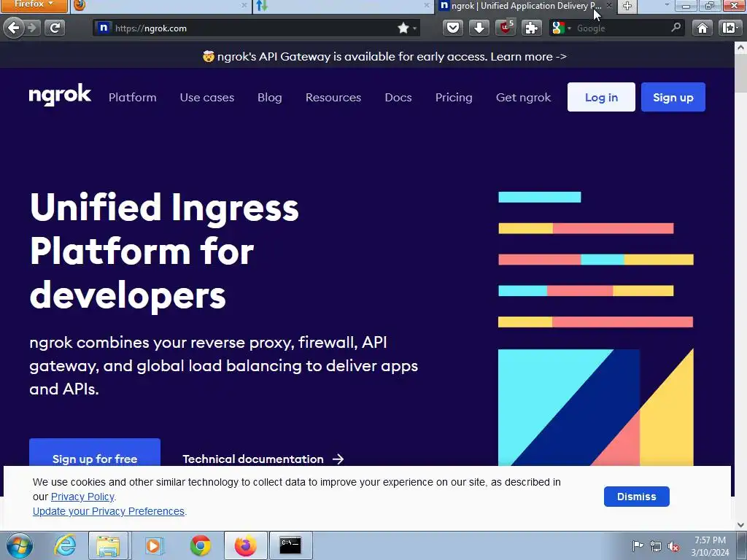Open the Pricing page
The height and width of the screenshot is (560, 747).
tap(454, 97)
